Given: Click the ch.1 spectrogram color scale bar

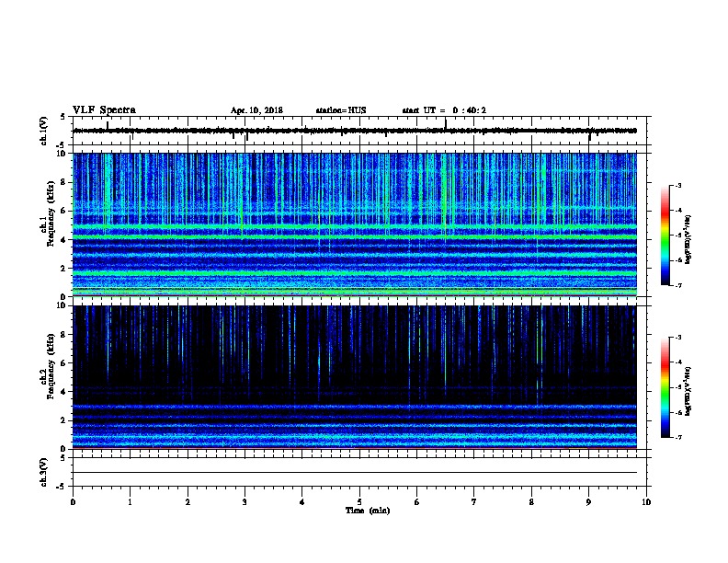Looking at the screenshot, I should pyautogui.click(x=665, y=236).
